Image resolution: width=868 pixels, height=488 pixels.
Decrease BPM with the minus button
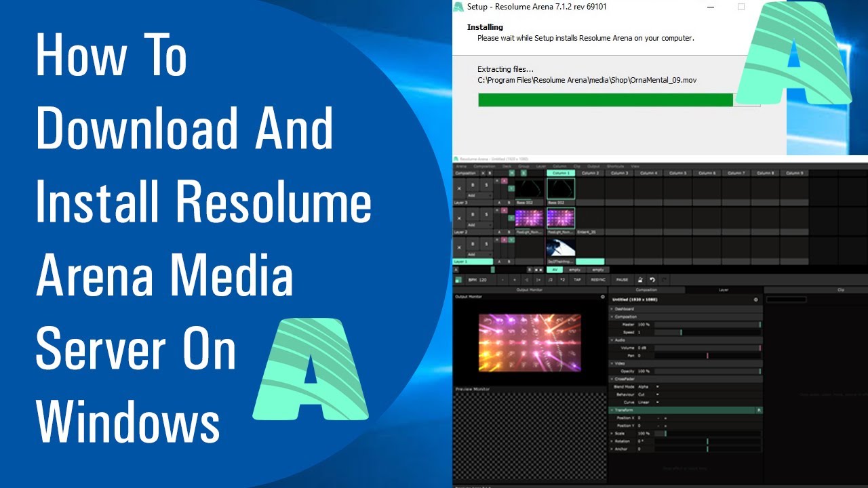click(x=502, y=279)
